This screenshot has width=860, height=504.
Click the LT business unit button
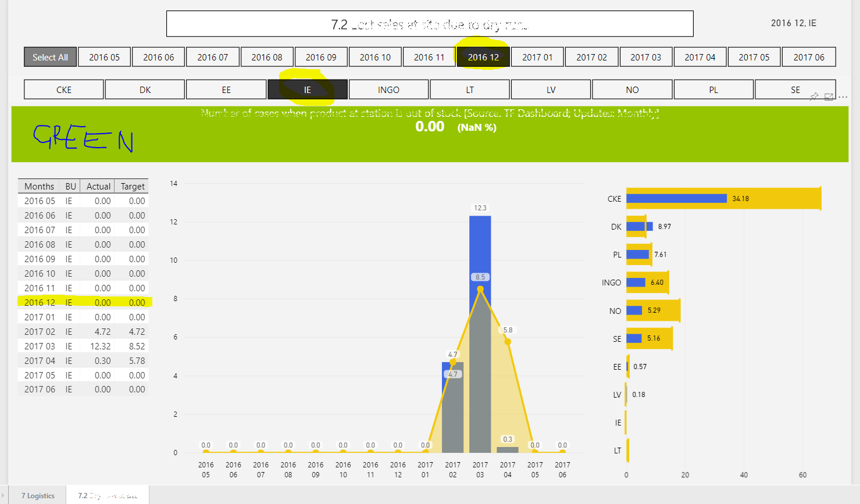point(470,90)
